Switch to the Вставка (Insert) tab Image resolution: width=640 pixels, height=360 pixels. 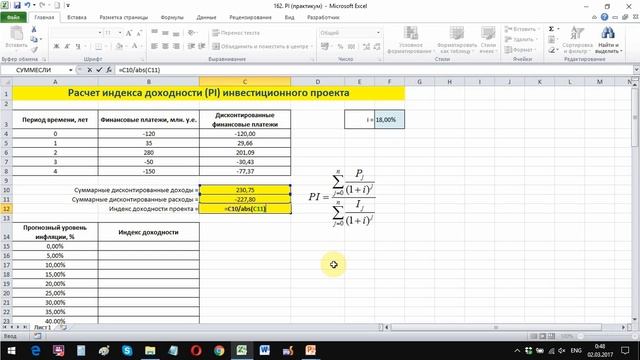click(77, 18)
